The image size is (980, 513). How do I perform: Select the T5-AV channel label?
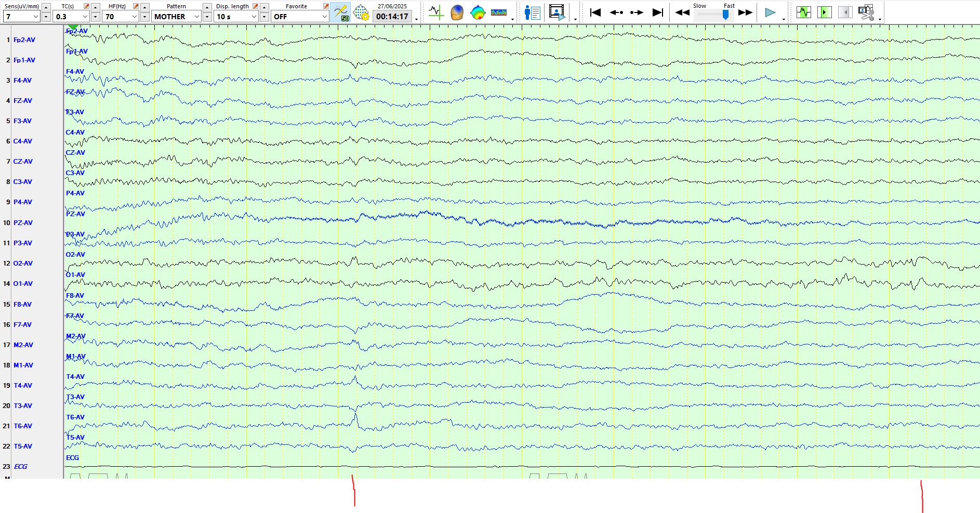(x=23, y=446)
